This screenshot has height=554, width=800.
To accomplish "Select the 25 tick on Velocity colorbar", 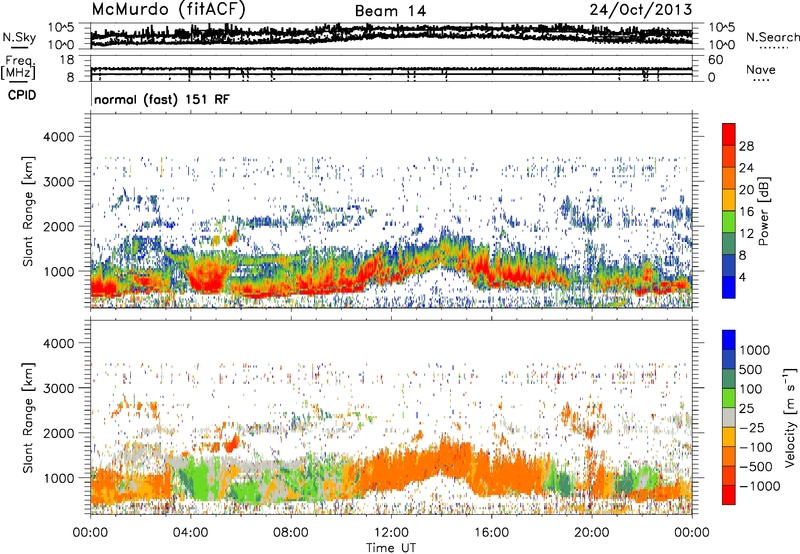I will [746, 408].
